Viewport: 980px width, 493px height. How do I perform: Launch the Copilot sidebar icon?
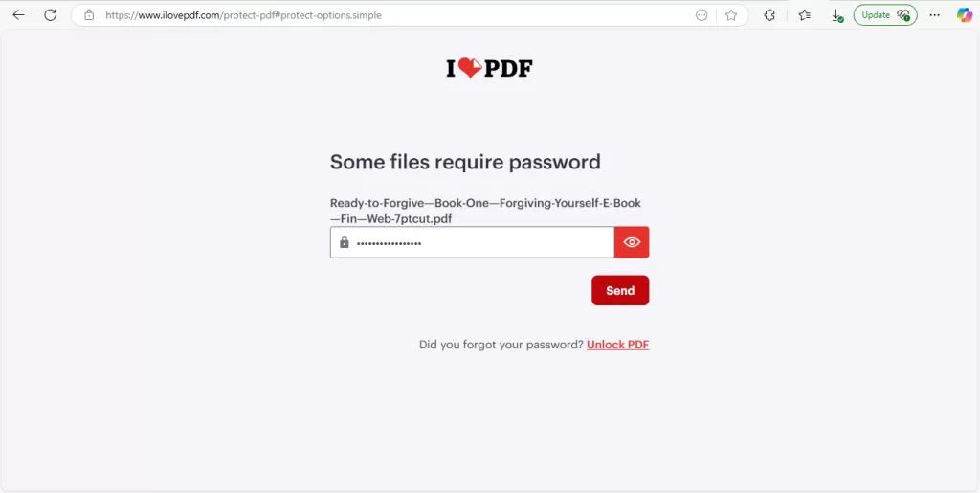click(965, 15)
